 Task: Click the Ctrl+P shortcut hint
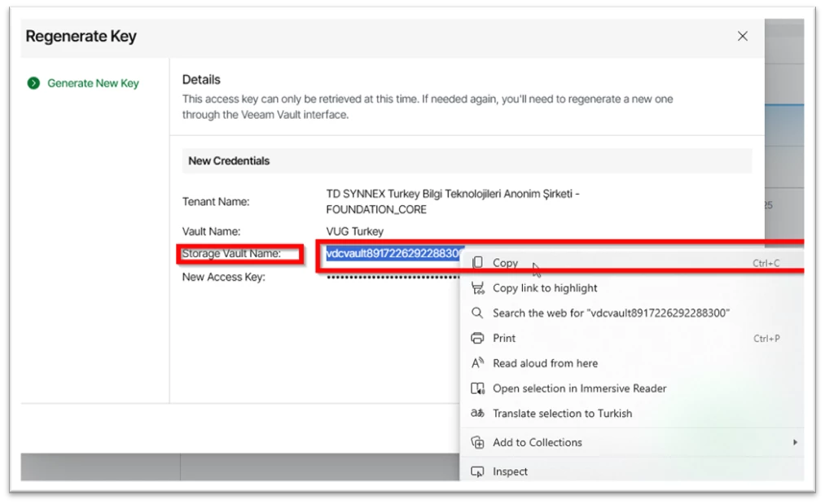pos(766,338)
